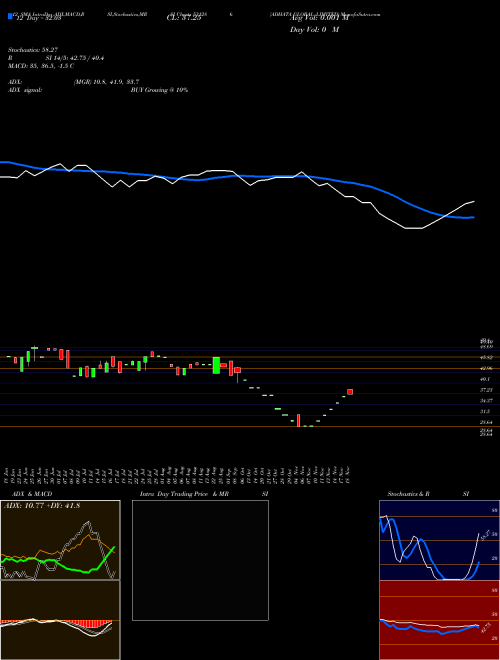Click the blue SMA legend square

pos(10,17)
